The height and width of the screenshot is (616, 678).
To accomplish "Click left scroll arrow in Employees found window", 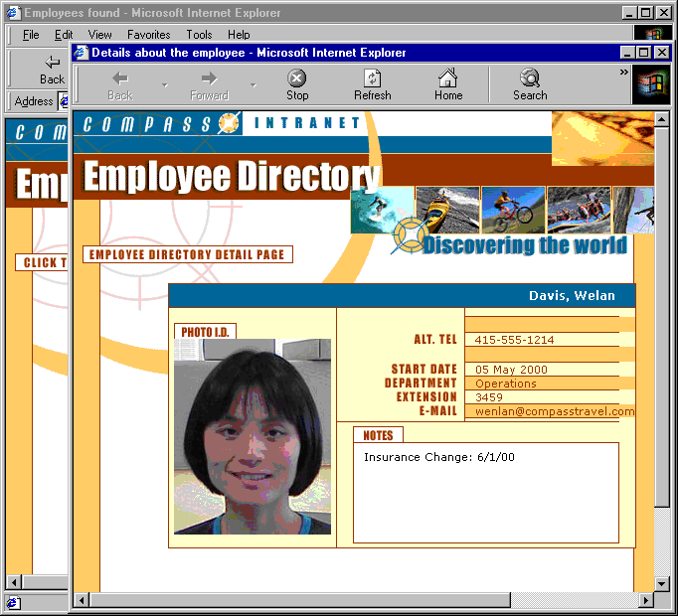I will point(14,582).
